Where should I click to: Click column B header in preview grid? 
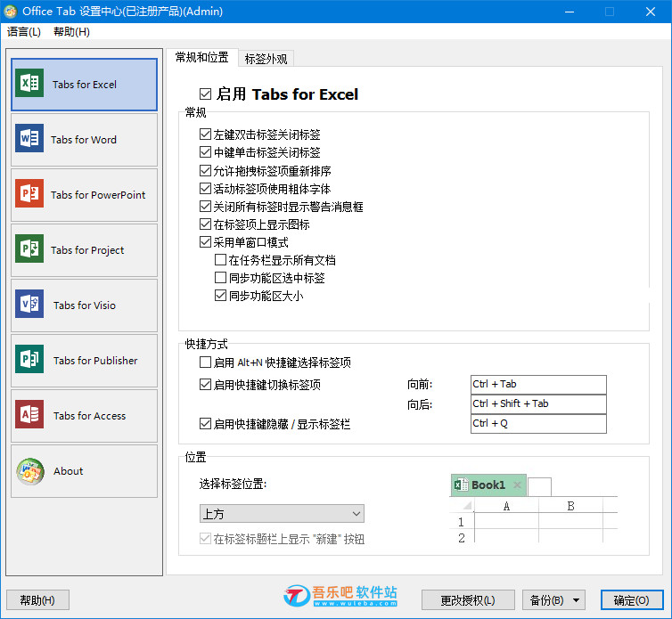[x=570, y=506]
